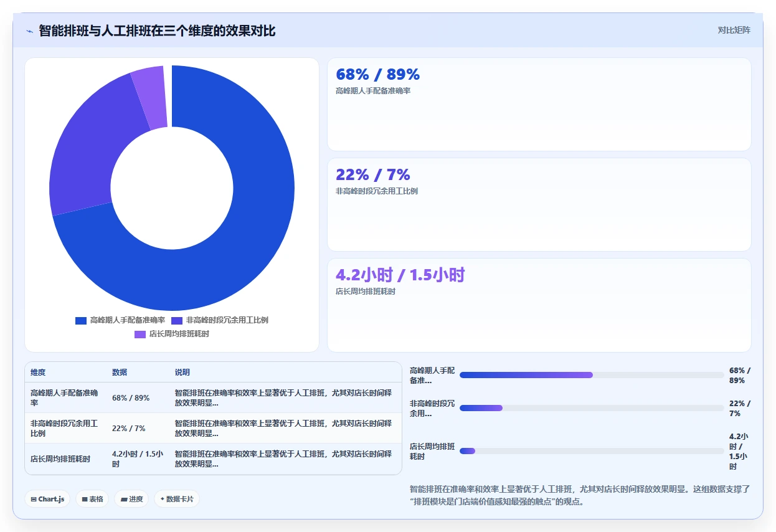
Task: Click the lightning icon beside the title
Action: [30, 31]
